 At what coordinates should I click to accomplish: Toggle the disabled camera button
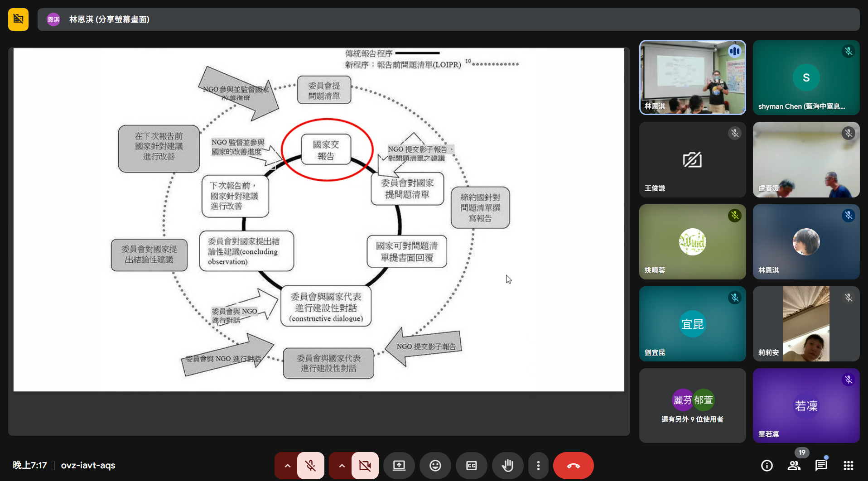click(365, 466)
